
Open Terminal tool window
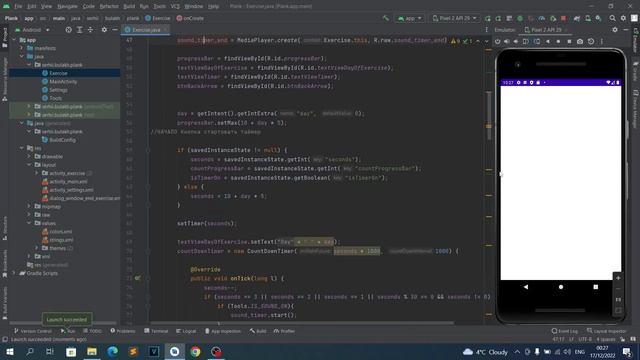(156, 331)
